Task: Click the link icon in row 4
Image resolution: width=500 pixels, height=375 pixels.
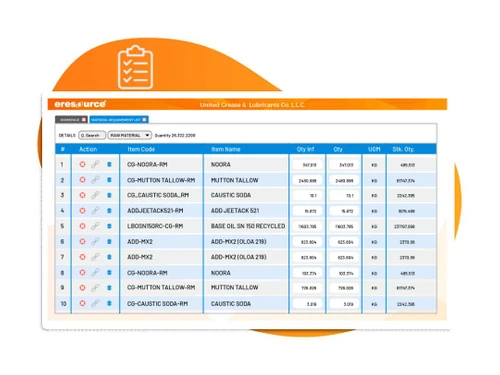Action: (95, 211)
